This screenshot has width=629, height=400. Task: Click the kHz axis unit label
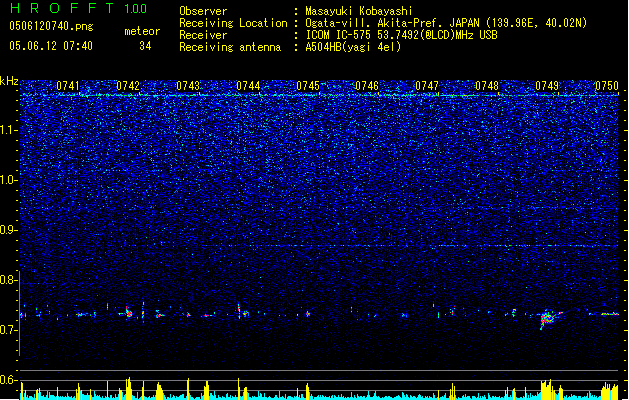coord(9,81)
